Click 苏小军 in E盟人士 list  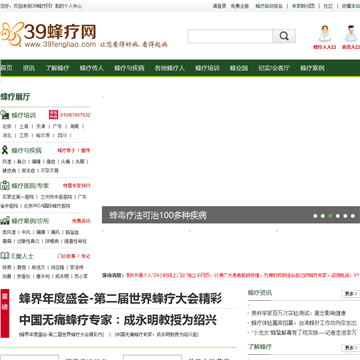(x=82, y=276)
